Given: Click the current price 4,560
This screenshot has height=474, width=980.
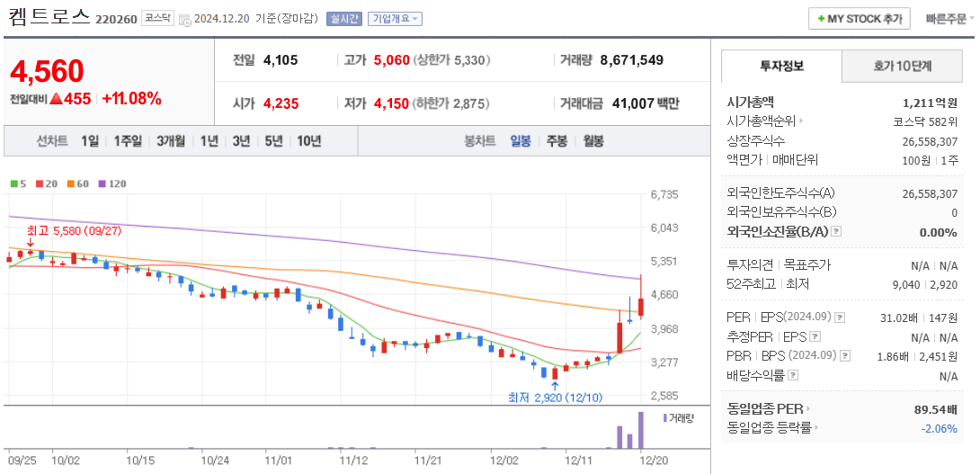Looking at the screenshot, I should point(47,71).
